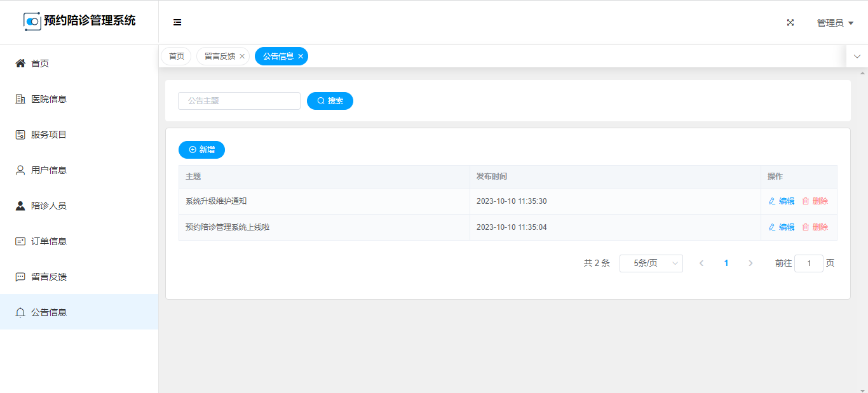Open the 管理员 user dropdown
The height and width of the screenshot is (393, 868).
pos(834,23)
